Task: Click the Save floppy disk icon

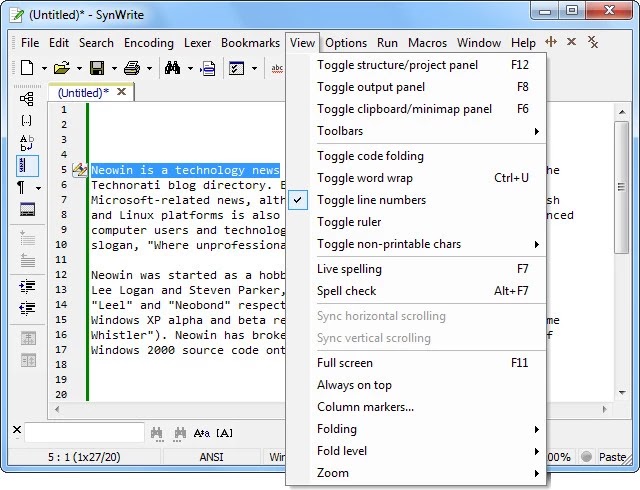Action: pyautogui.click(x=97, y=68)
